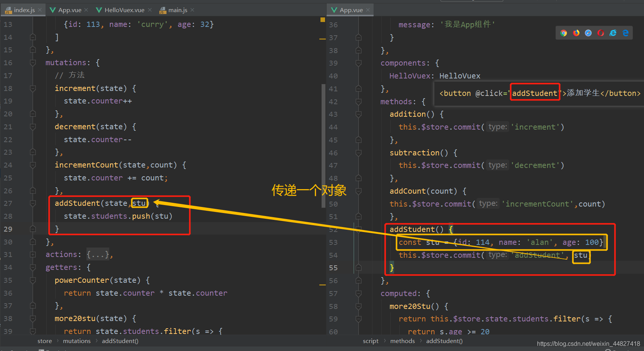This screenshot has height=351, width=644.
Task: Collapse methods block at line 42
Action: pyautogui.click(x=358, y=102)
